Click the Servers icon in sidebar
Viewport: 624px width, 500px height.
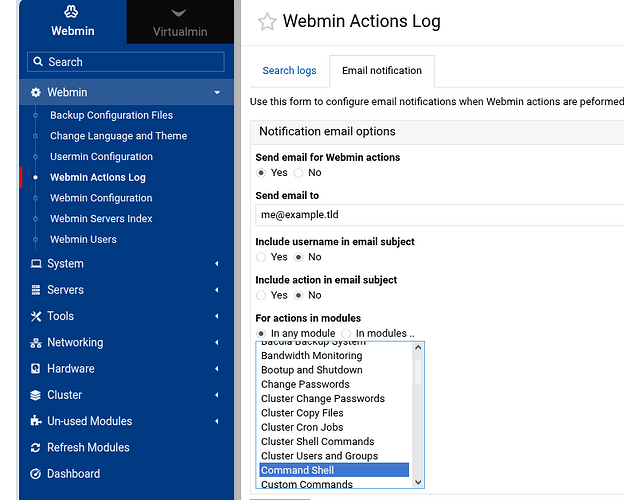pyautogui.click(x=36, y=290)
